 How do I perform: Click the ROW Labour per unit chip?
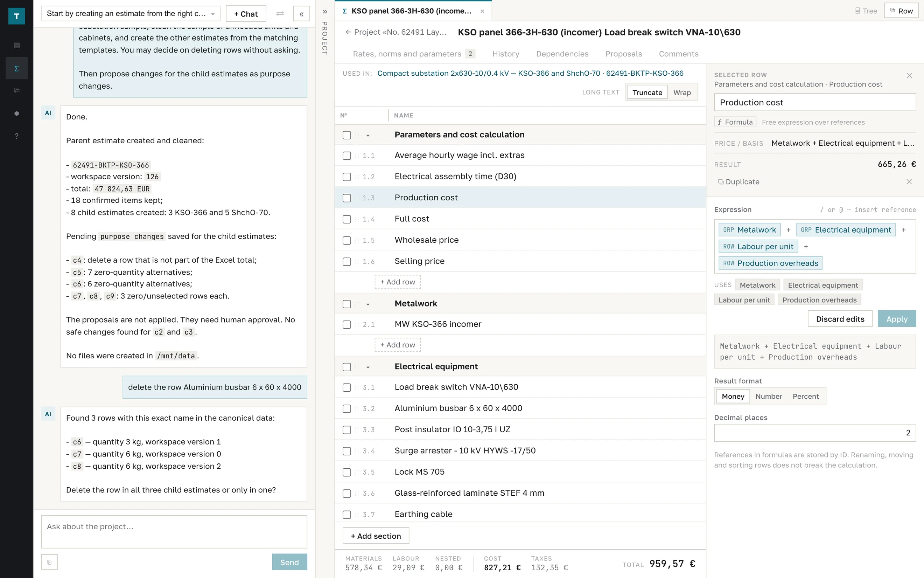[758, 247]
